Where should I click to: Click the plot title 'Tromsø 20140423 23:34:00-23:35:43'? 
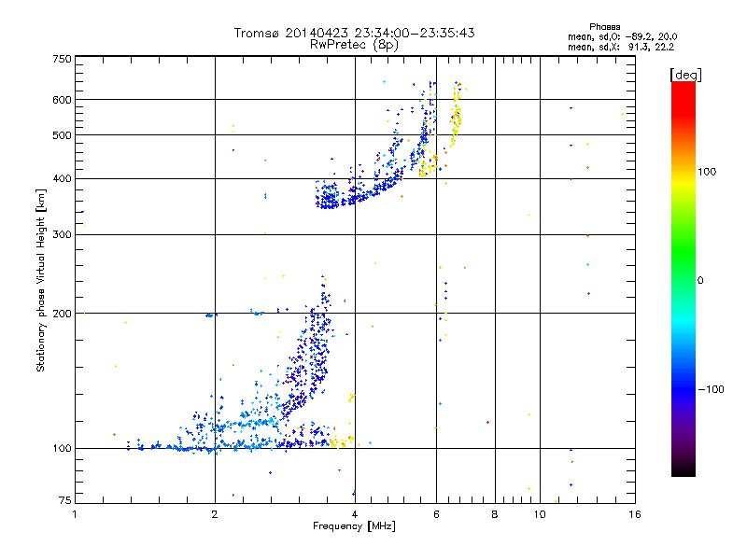point(354,33)
